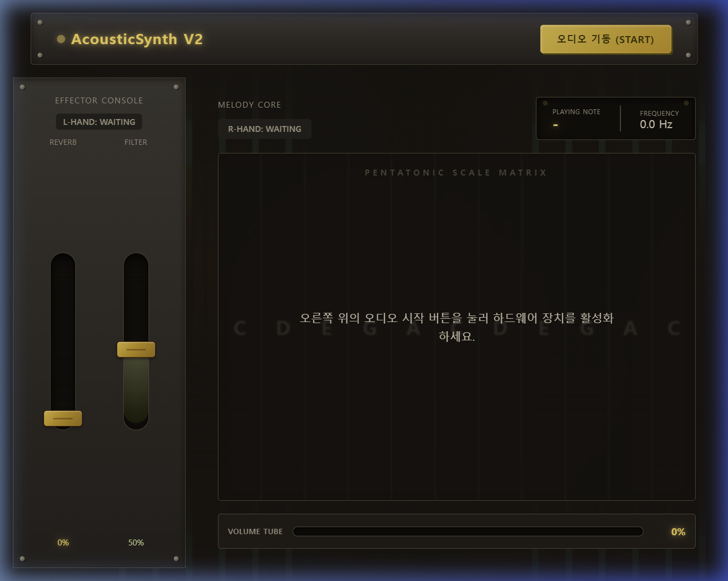Click the REVERB label
Image resolution: width=728 pixels, height=581 pixels.
point(63,142)
